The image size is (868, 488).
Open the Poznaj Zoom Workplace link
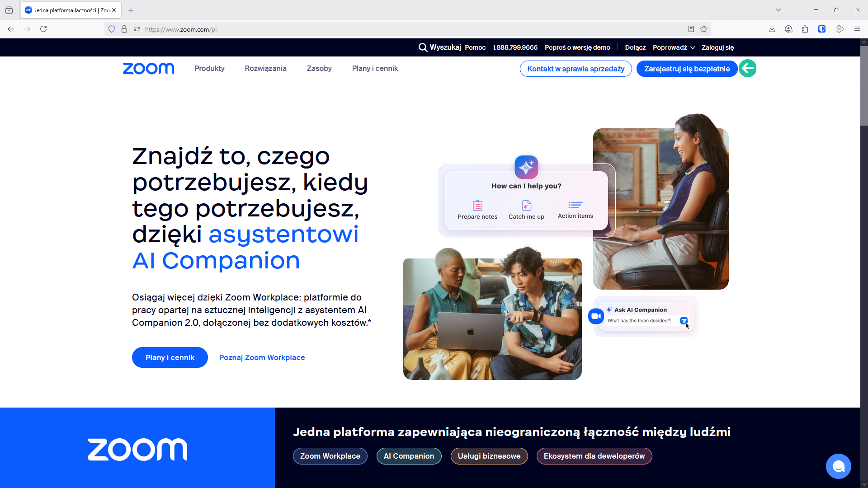(262, 357)
